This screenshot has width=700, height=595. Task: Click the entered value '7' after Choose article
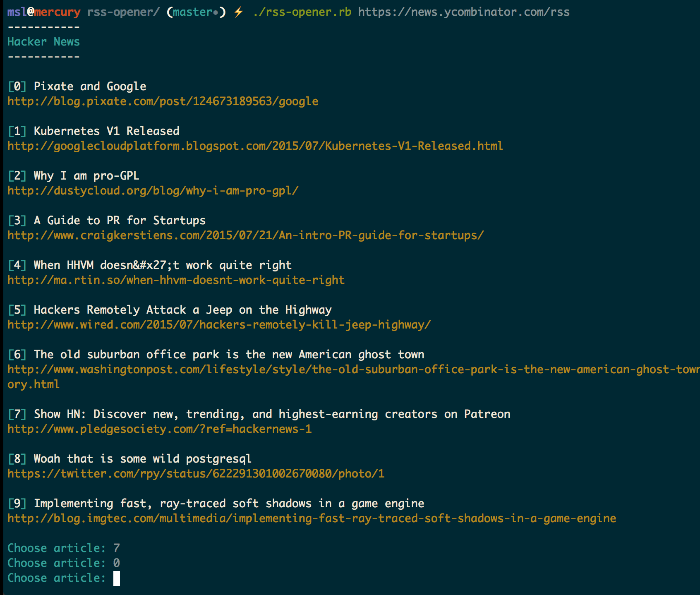(117, 548)
